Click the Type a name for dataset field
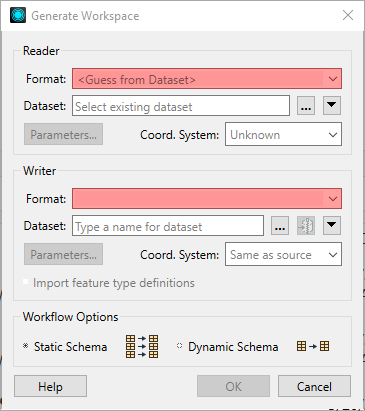This screenshot has width=365, height=411. (x=168, y=226)
